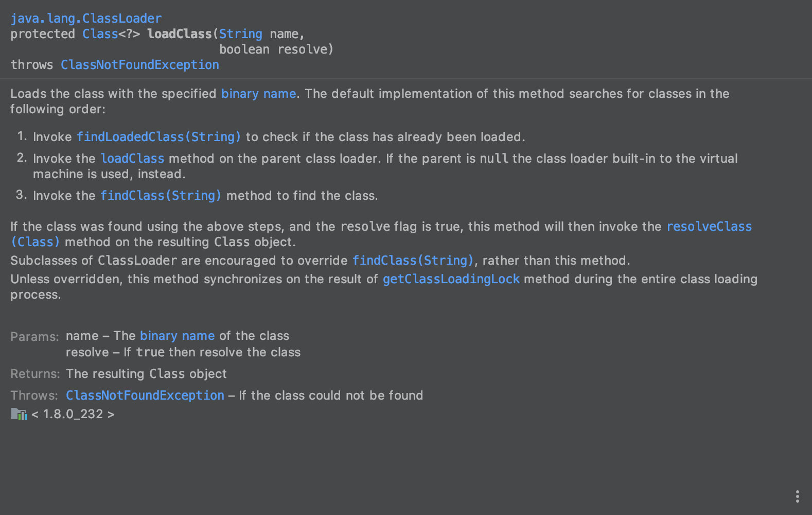The image size is (812, 515).
Task: Open the getClassLoadingLock method link
Action: 451,279
